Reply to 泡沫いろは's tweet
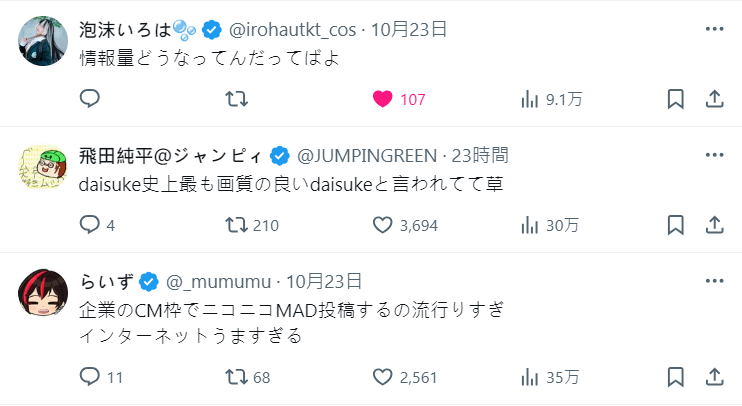 click(x=90, y=99)
